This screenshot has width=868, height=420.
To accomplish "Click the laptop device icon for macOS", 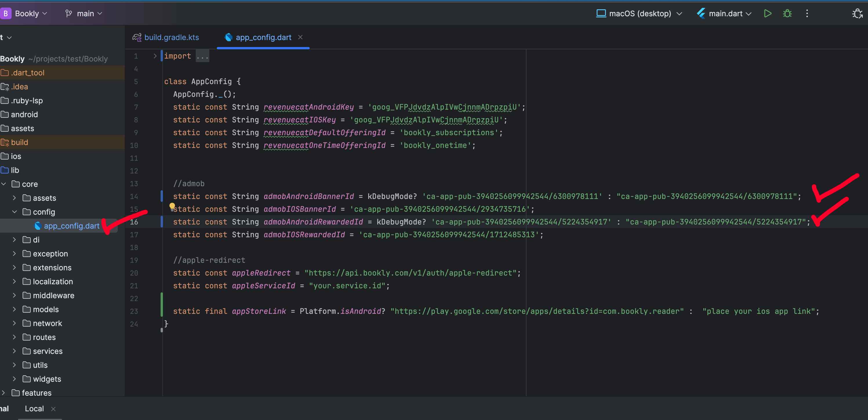I will 601,13.
